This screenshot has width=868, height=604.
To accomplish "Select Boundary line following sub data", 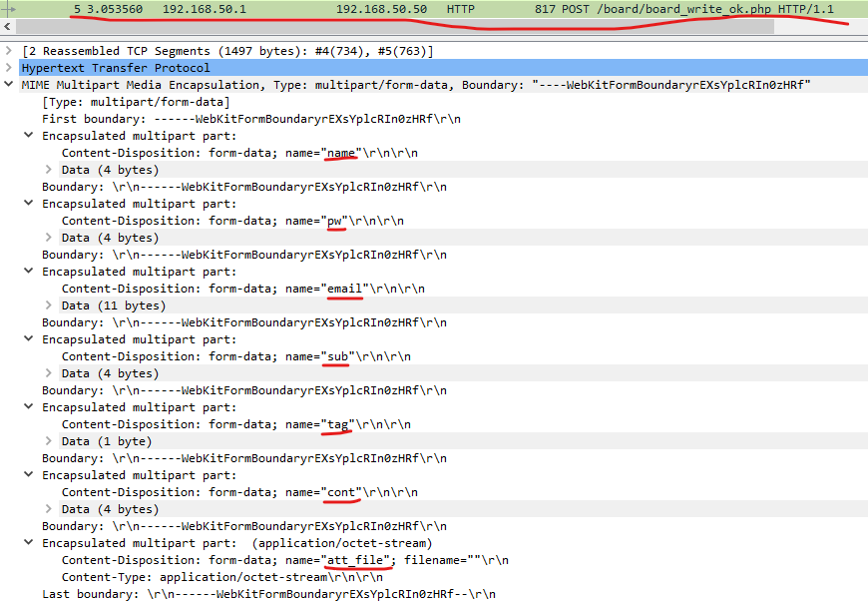I will point(244,390).
